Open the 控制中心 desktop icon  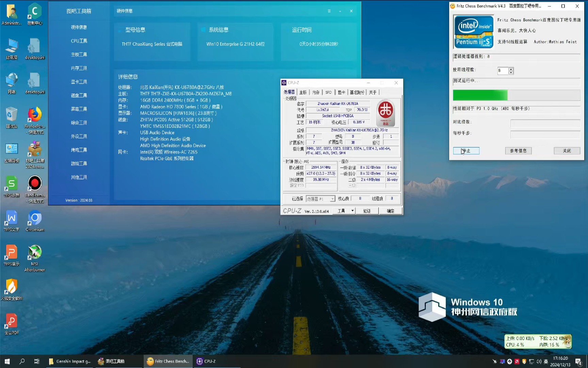click(34, 14)
